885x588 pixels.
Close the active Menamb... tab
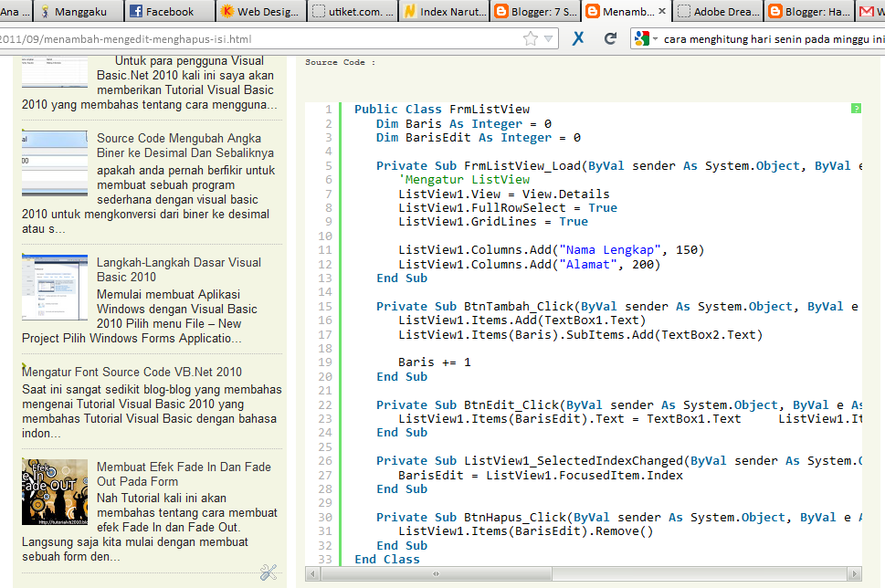pos(662,12)
